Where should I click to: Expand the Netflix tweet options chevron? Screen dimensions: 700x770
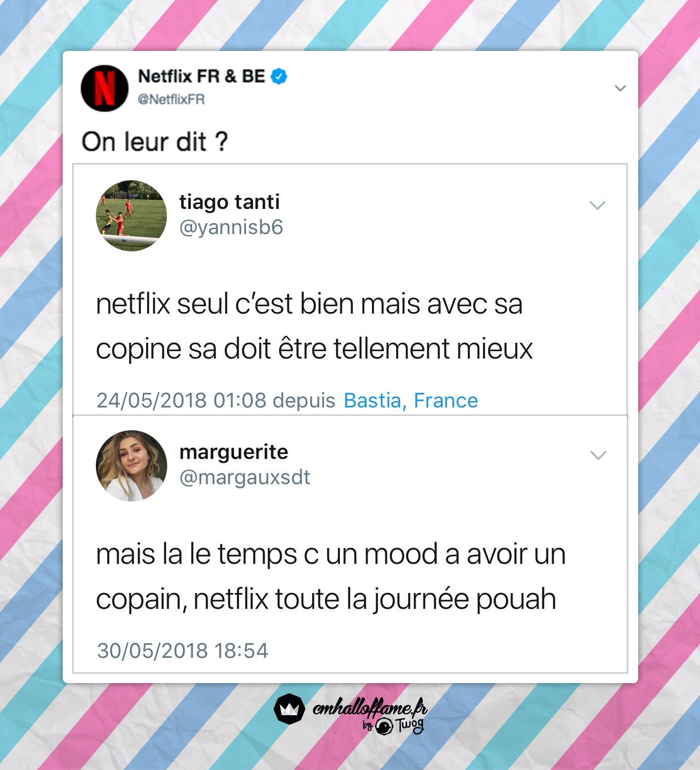click(620, 88)
